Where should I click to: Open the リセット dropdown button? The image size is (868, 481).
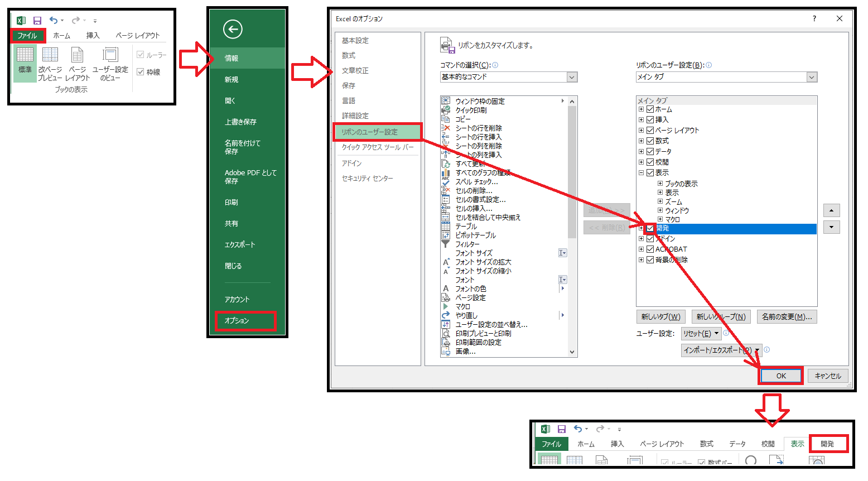pyautogui.click(x=701, y=334)
